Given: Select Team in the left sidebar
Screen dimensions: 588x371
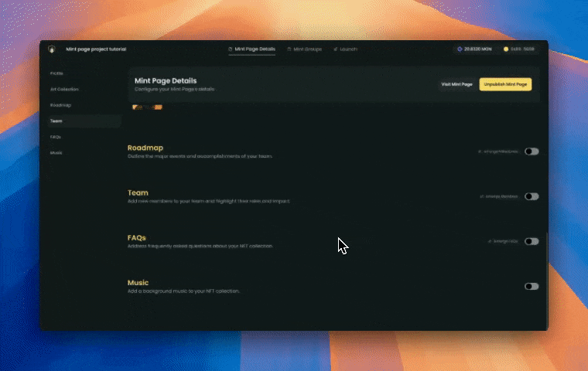Looking at the screenshot, I should click(84, 121).
